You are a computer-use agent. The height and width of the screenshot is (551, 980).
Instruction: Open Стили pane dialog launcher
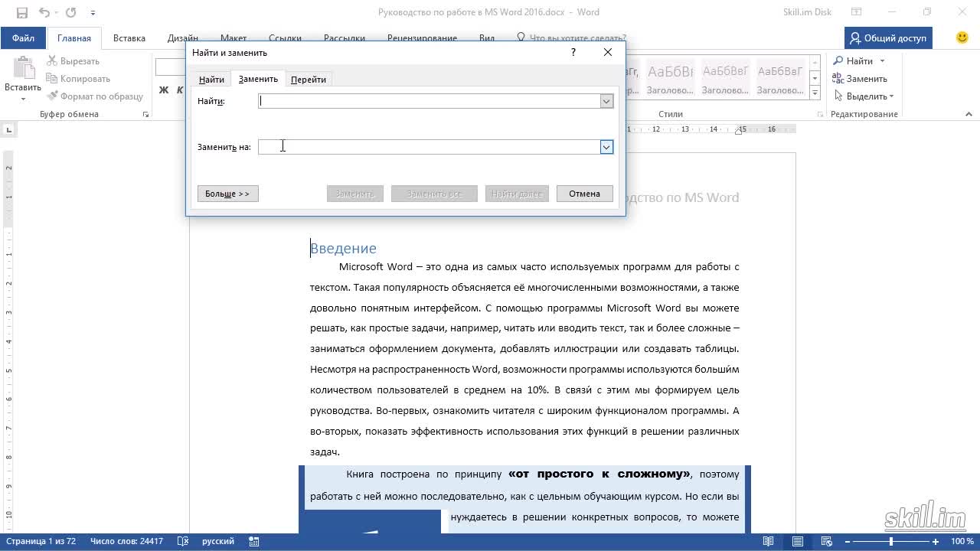point(821,114)
